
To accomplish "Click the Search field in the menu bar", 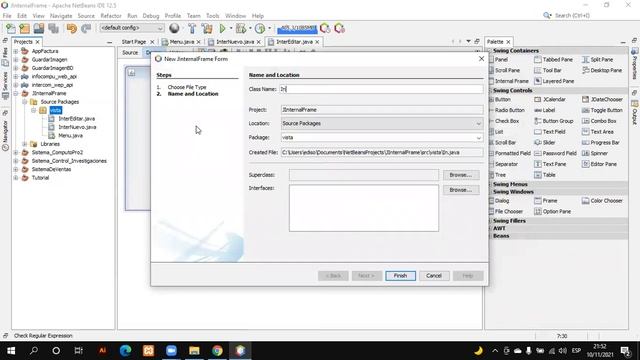I will [572, 16].
